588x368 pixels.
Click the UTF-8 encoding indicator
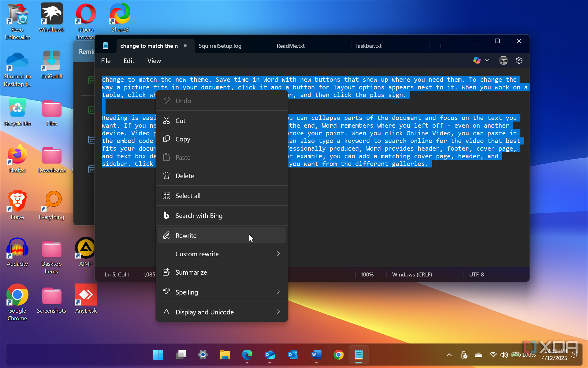(477, 274)
